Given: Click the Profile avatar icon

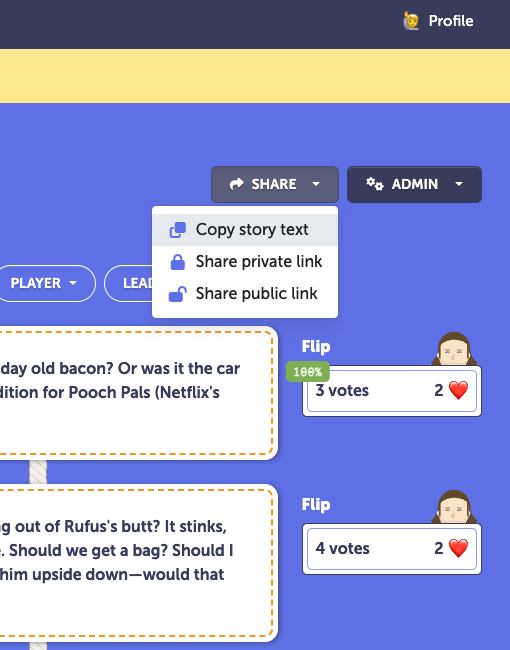Looking at the screenshot, I should click(411, 21).
